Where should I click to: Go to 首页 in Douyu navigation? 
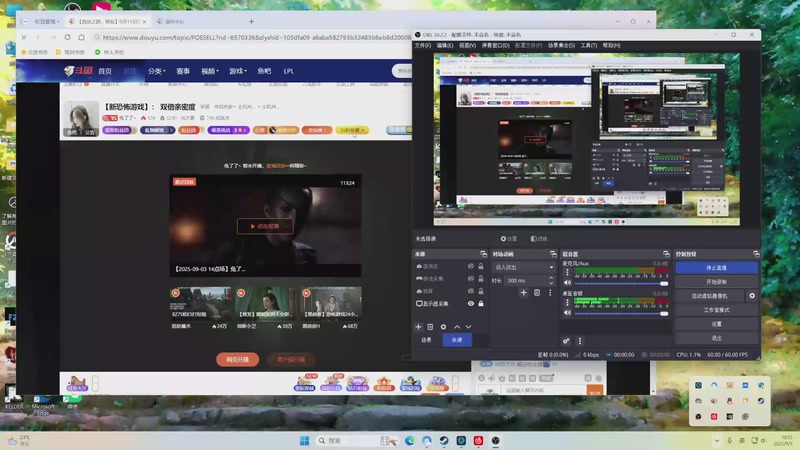105,71
